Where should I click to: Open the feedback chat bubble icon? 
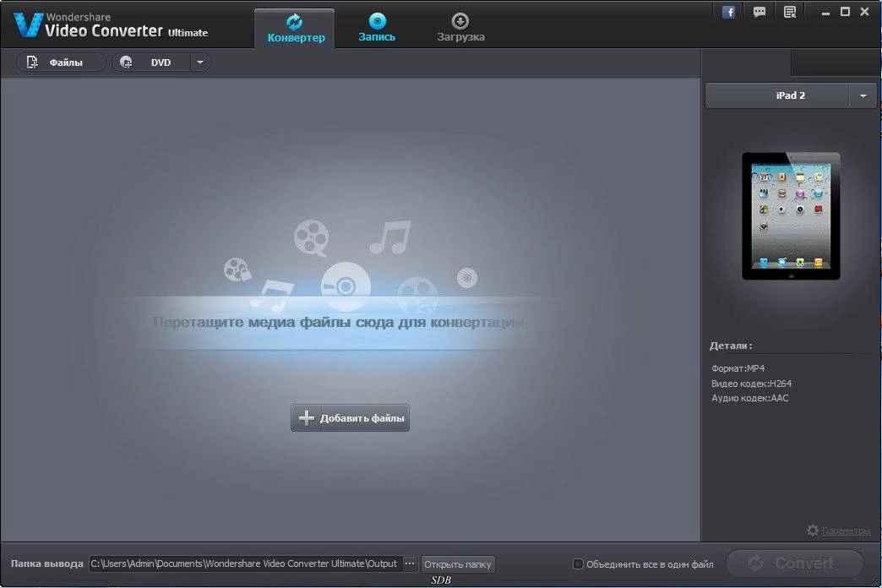click(759, 12)
